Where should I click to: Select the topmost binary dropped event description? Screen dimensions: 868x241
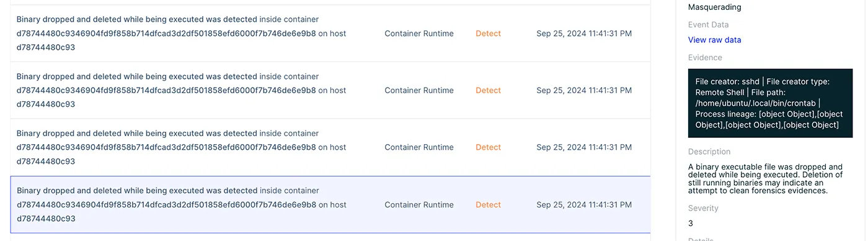click(181, 34)
